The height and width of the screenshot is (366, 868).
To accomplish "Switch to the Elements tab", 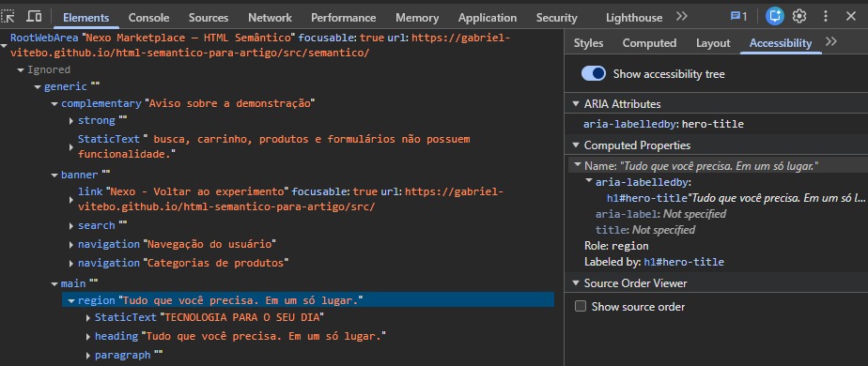I will (x=85, y=18).
